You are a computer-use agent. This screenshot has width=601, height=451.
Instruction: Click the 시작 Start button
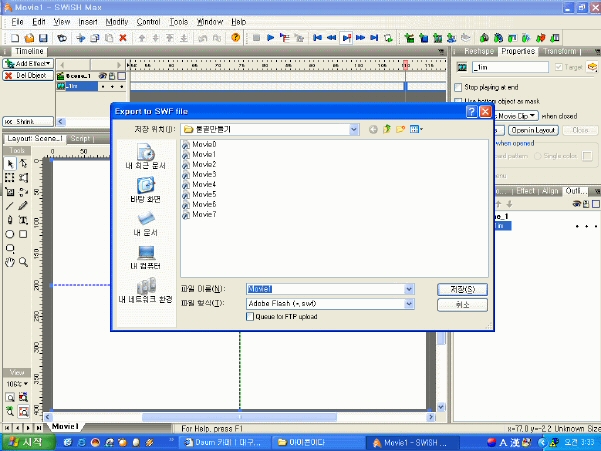click(x=27, y=442)
